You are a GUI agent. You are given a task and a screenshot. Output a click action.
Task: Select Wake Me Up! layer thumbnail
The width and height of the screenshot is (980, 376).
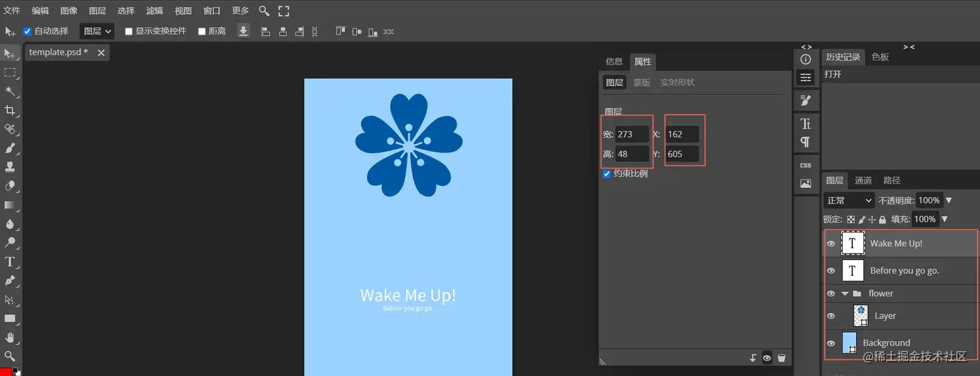[x=852, y=244]
